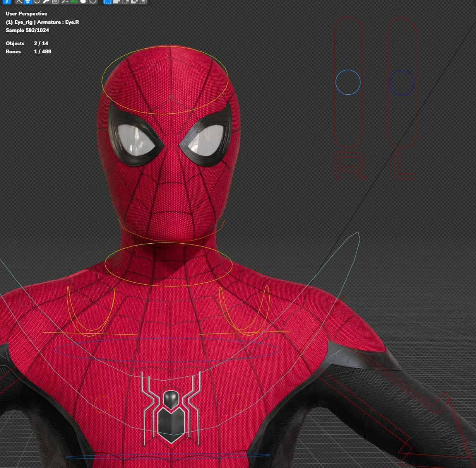Select the green triangle mesh icon
The width and height of the screenshot is (476, 468).
75,2
